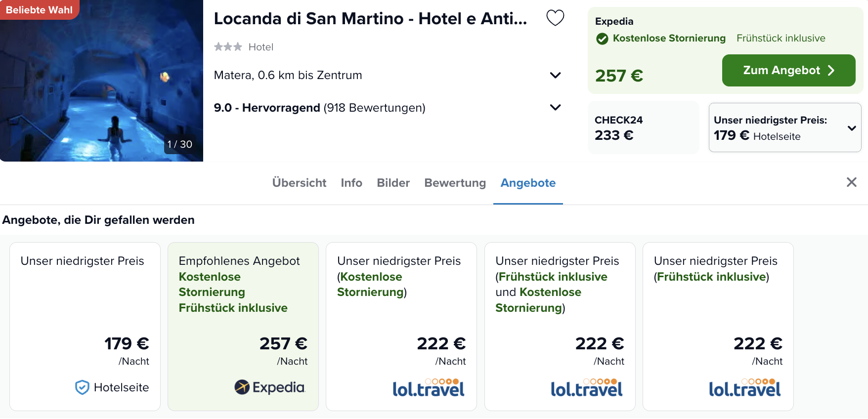Choose the 179 € Hotelseite offer card
Screen dimensions: 868x419
pos(85,326)
